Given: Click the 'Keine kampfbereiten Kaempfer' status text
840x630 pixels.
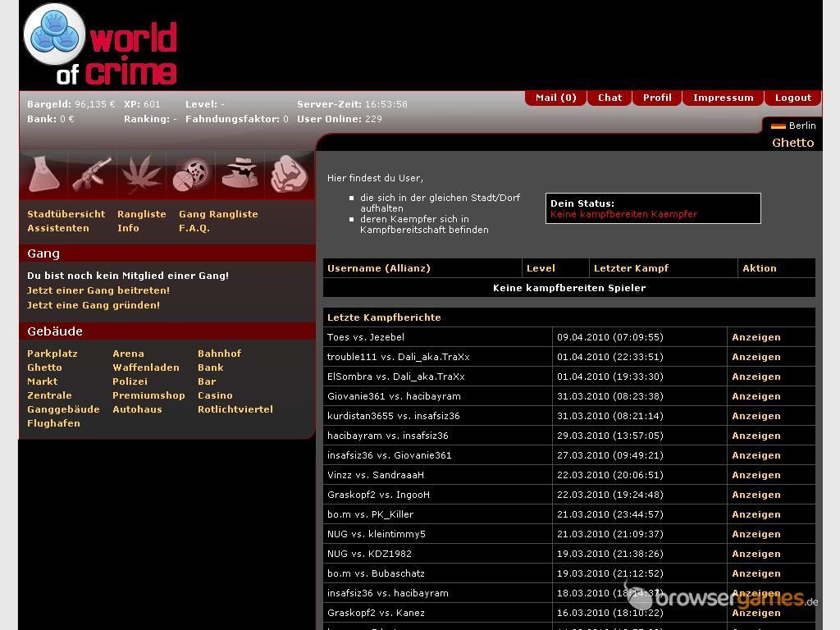Looking at the screenshot, I should [623, 214].
